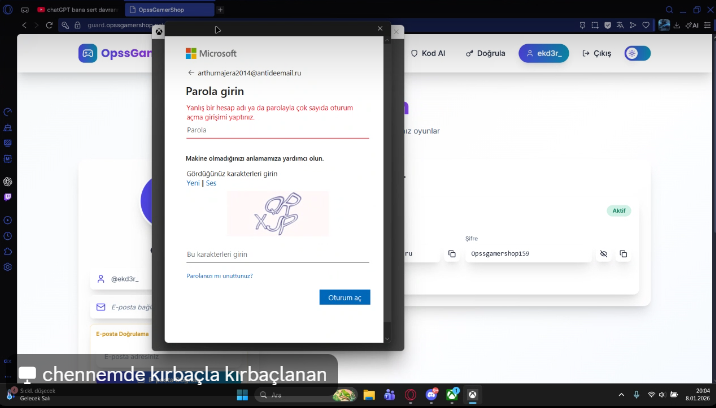Click the Aktif status badge
Image resolution: width=716 pixels, height=408 pixels.
tap(619, 211)
